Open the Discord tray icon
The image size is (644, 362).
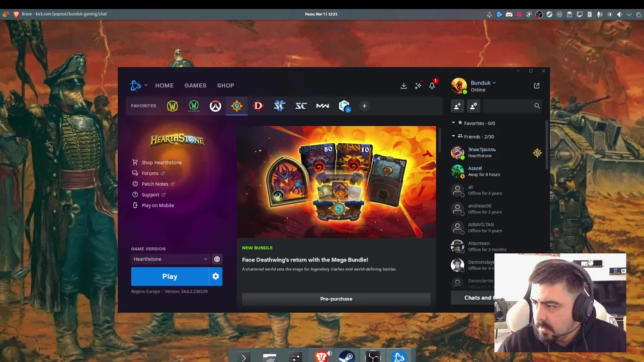coord(509,14)
